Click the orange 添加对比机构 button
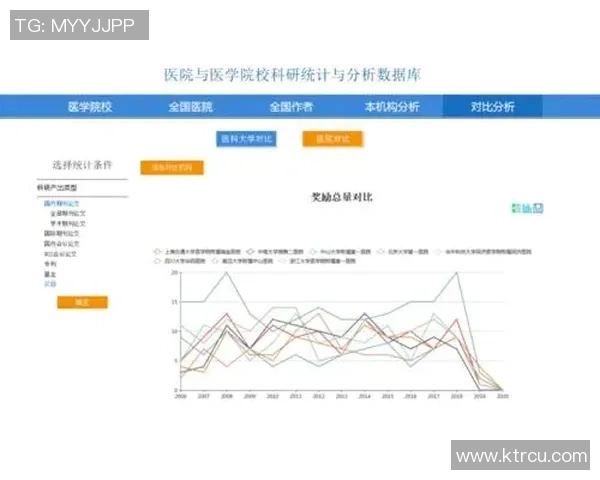 coord(172,168)
